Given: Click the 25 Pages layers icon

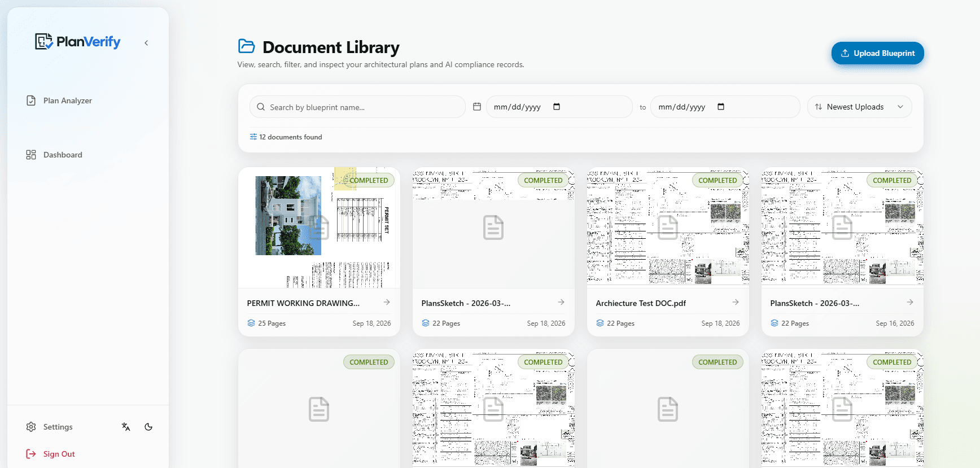Looking at the screenshot, I should (251, 323).
